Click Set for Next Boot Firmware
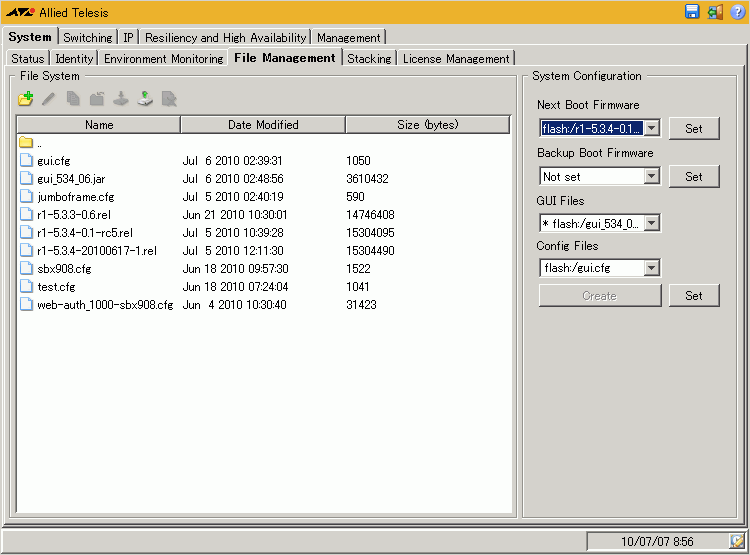Viewport: 750px width, 555px height. [694, 128]
